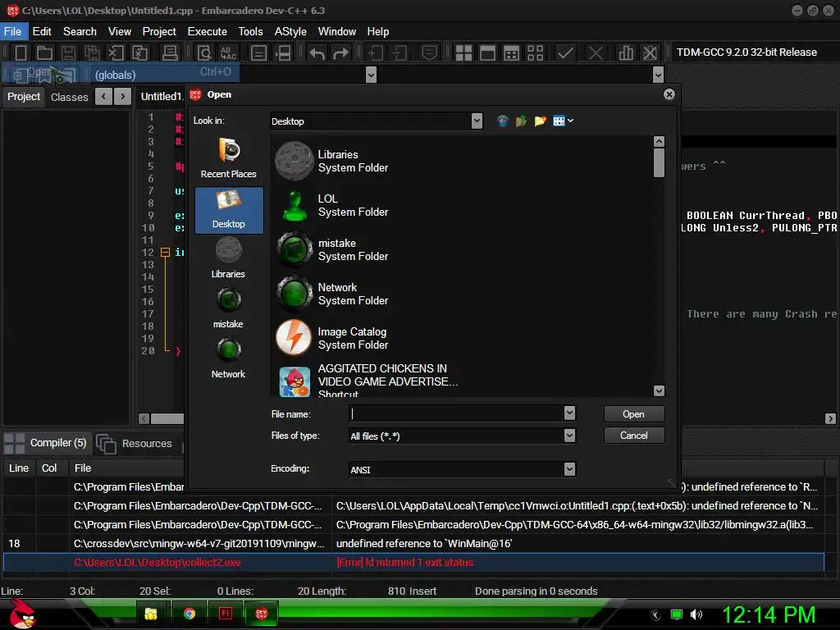The image size is (840, 630).
Task: Click the Syntax Check checkmark icon
Action: (565, 52)
